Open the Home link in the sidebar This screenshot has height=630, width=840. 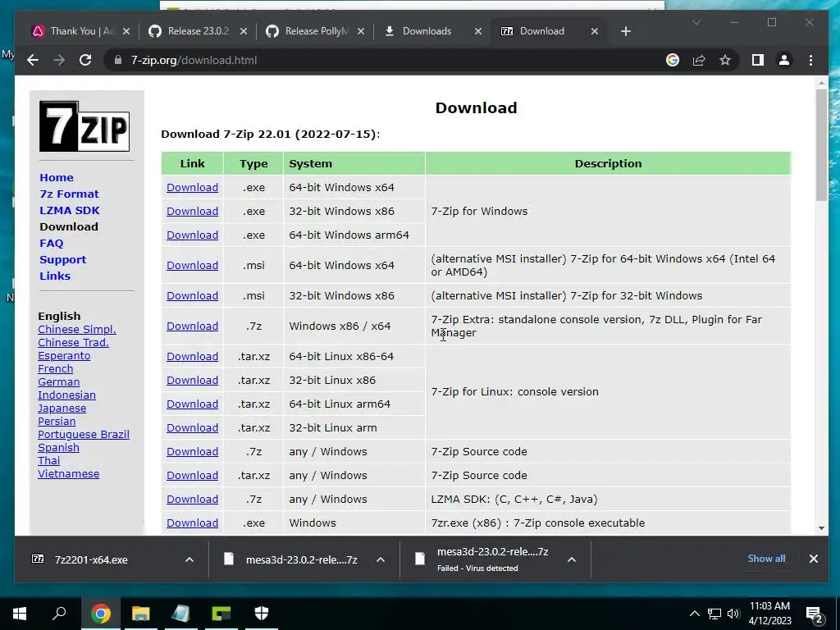coord(57,177)
